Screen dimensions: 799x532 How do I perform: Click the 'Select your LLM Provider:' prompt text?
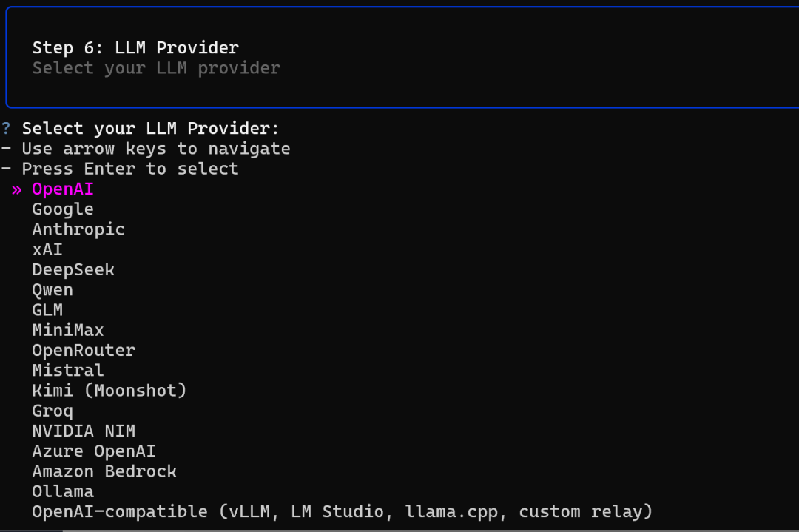[x=151, y=129]
